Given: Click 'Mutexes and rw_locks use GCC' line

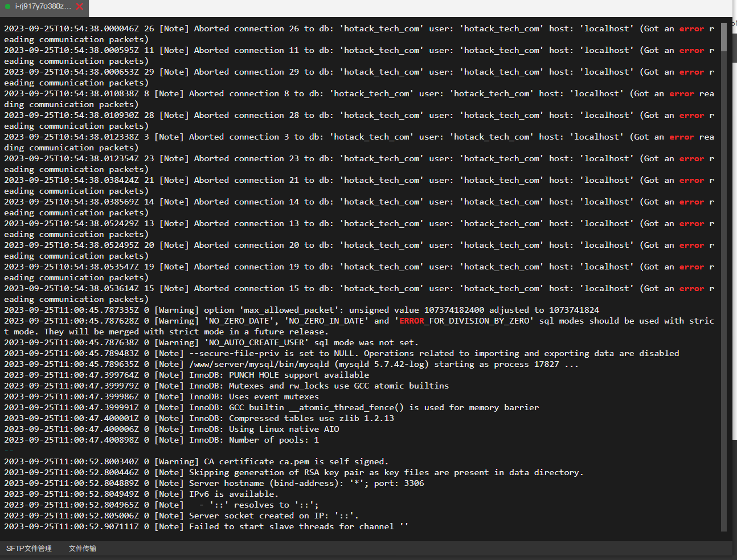Looking at the screenshot, I should pyautogui.click(x=226, y=386).
